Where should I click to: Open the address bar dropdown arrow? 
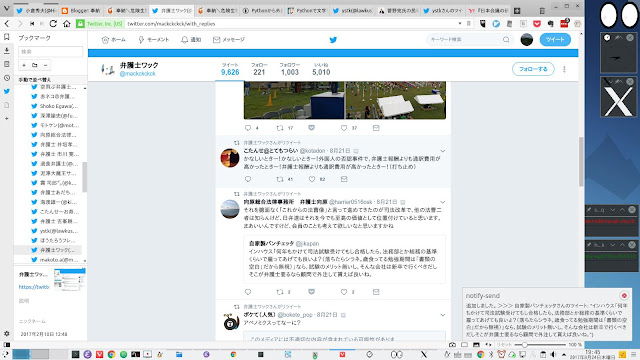(x=460, y=24)
